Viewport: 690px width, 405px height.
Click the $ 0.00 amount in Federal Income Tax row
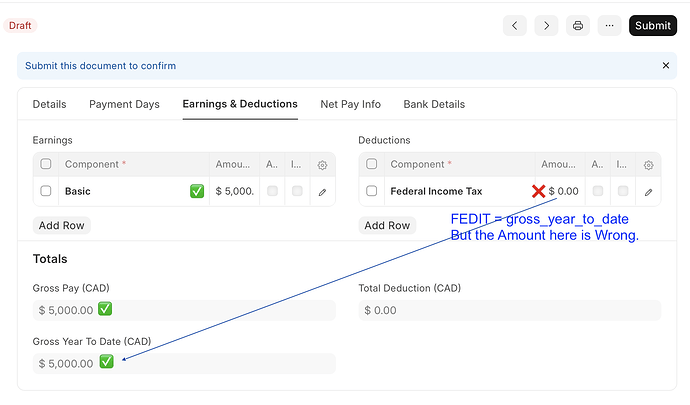[563, 191]
